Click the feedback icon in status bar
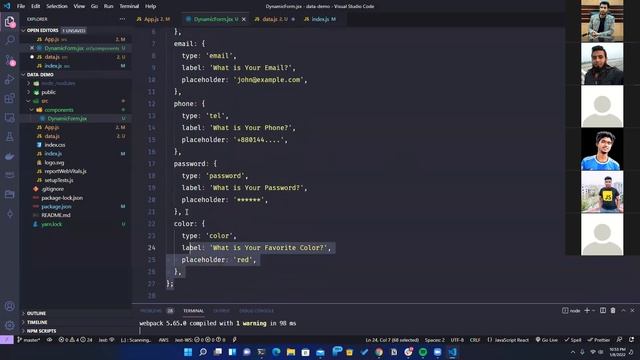Screen dimensions: 640x360 (620, 340)
